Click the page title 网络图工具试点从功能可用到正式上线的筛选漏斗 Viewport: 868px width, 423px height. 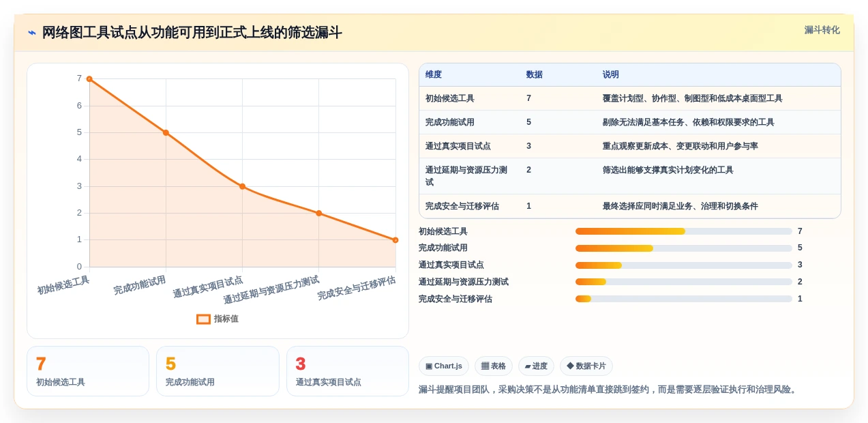coord(192,33)
